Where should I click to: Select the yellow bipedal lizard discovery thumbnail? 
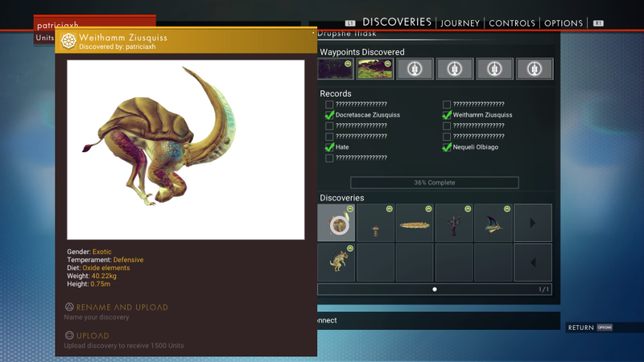pyautogui.click(x=336, y=262)
